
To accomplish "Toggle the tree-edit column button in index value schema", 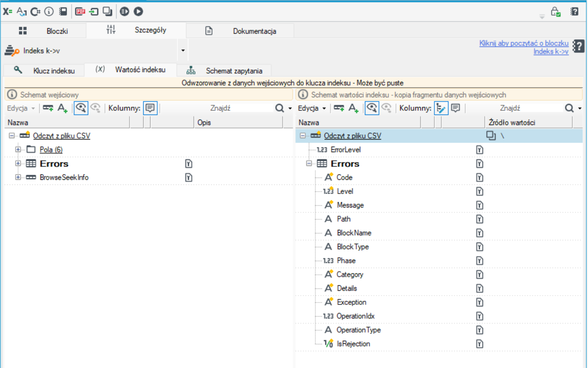I will click(441, 108).
